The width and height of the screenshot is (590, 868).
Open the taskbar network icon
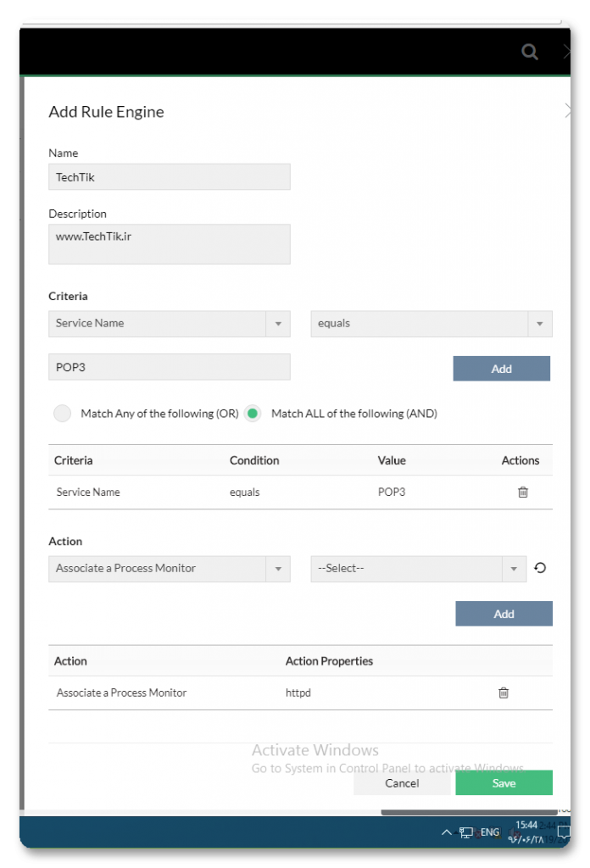coord(465,832)
